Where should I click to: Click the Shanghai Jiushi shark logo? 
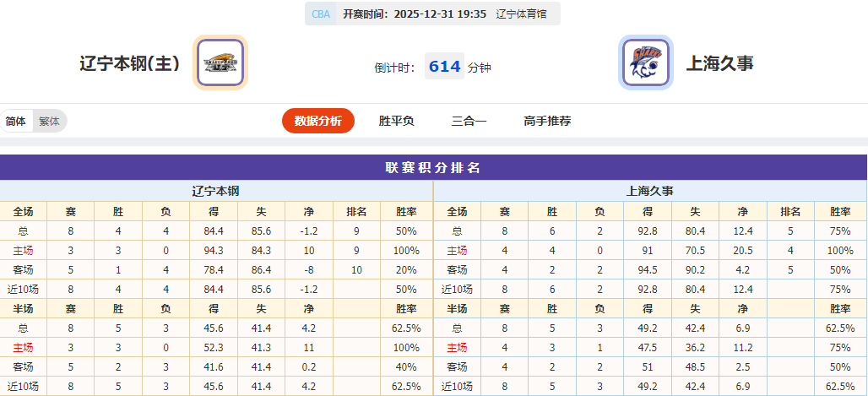coord(646,63)
